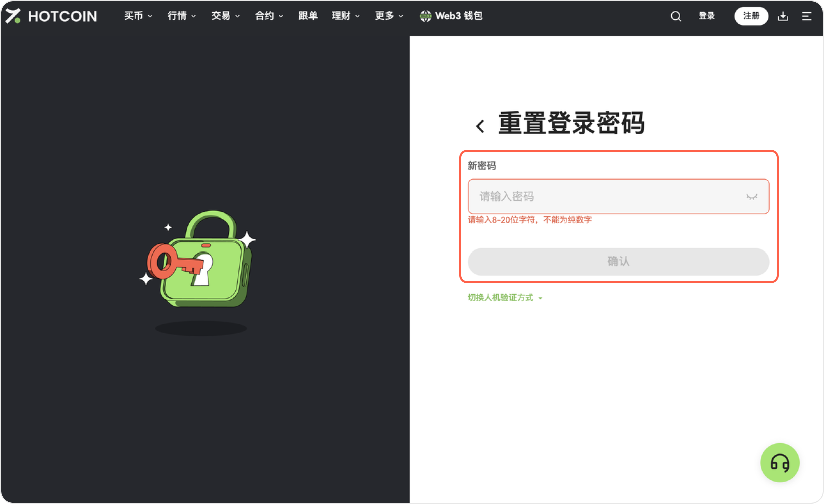
Task: Open the customer support headset button
Action: click(x=779, y=463)
